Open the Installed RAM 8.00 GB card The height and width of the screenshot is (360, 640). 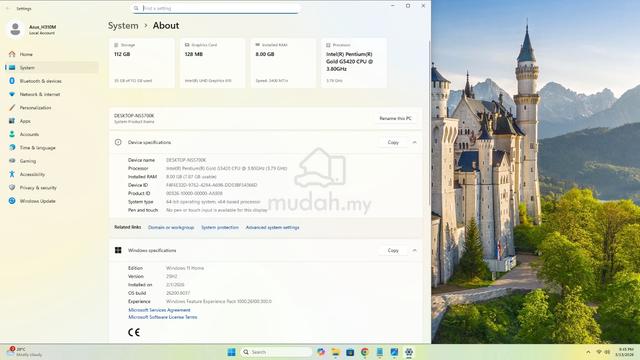[x=283, y=63]
